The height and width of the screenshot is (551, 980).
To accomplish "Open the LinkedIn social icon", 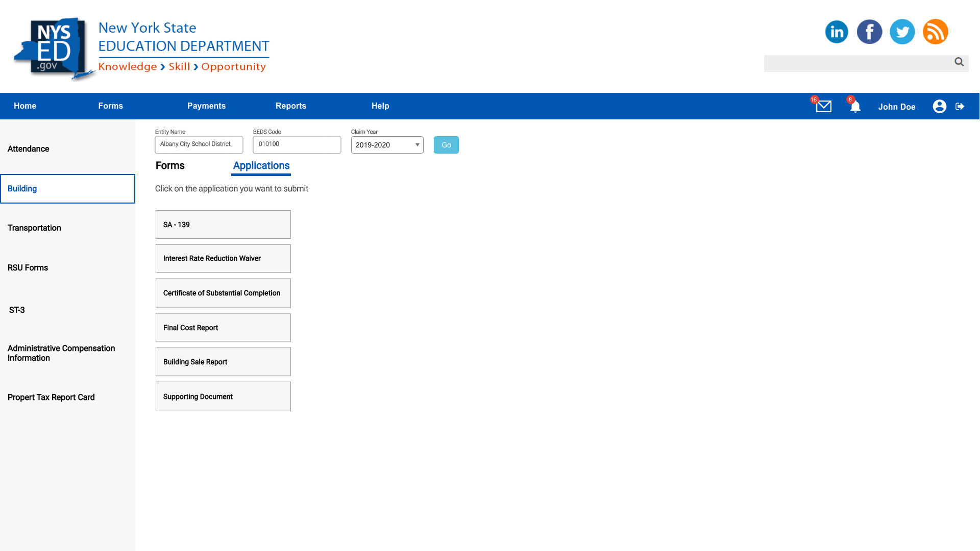I will click(x=837, y=32).
